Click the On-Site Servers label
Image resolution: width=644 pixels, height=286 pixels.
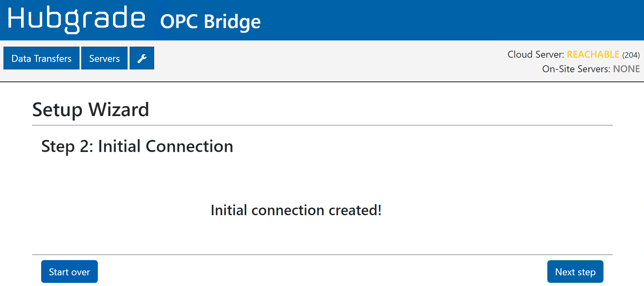(576, 69)
